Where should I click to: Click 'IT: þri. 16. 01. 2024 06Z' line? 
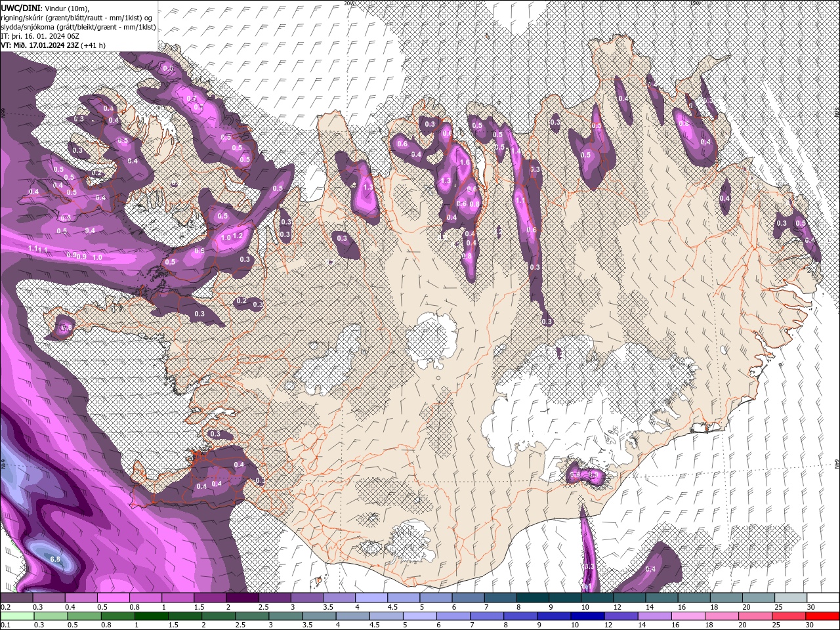41,36
